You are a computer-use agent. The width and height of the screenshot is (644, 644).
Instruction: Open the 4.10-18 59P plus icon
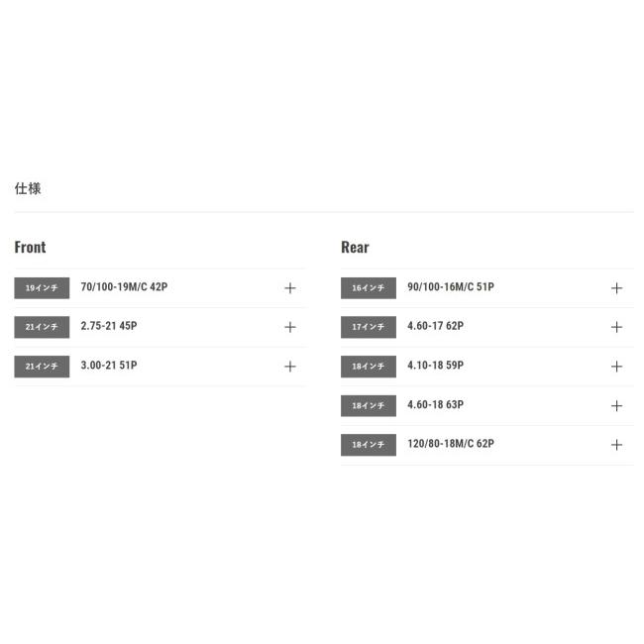[616, 367]
